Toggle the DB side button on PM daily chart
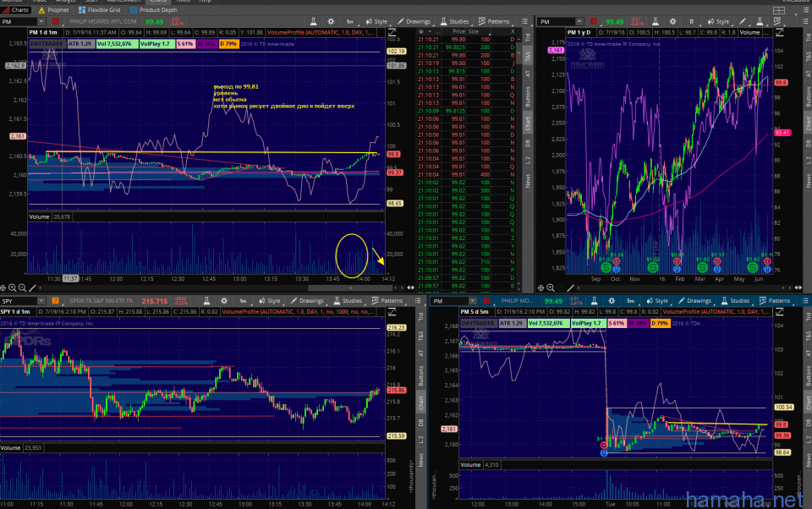Image resolution: width=812 pixels, height=509 pixels. point(808,144)
